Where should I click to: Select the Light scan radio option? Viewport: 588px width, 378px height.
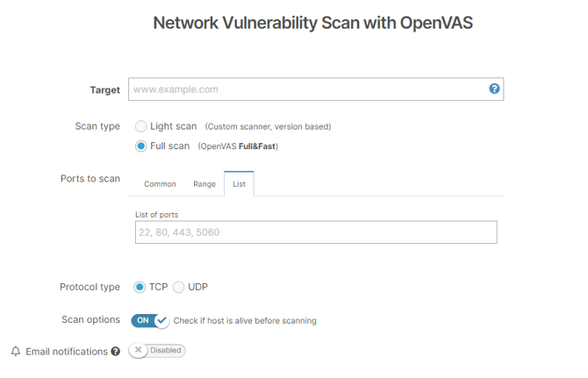[140, 126]
